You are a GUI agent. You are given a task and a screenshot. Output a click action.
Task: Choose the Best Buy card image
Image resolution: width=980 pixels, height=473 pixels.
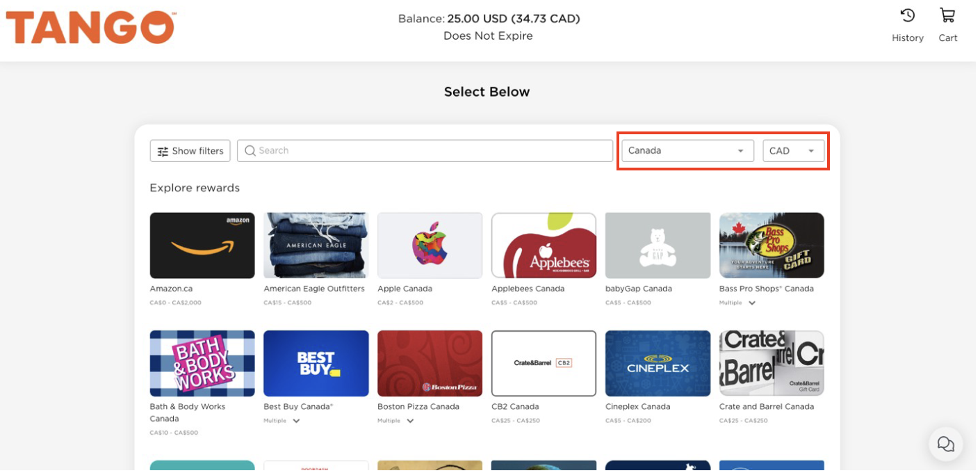click(x=318, y=365)
